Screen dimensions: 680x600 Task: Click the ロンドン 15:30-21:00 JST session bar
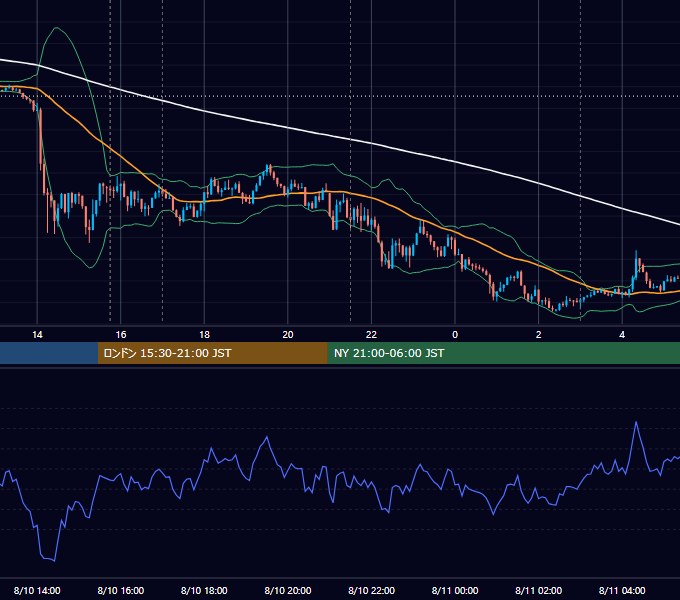point(212,353)
